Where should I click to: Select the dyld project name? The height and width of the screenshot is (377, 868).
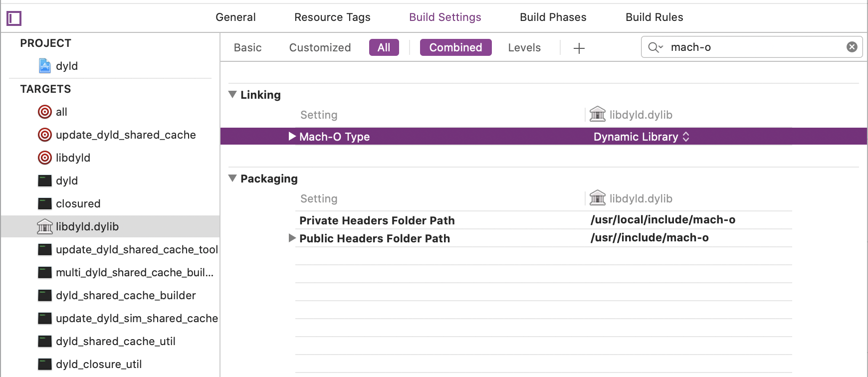(x=67, y=66)
